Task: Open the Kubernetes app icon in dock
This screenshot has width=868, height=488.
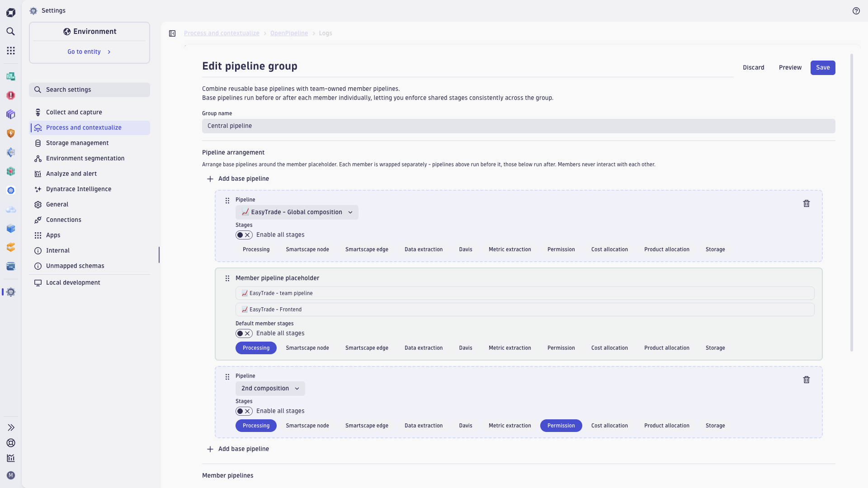Action: click(11, 190)
